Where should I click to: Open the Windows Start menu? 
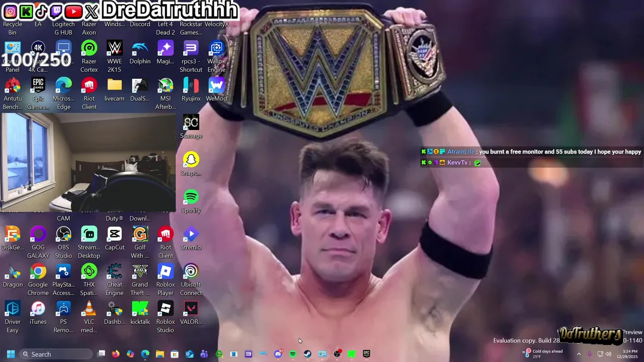click(11, 354)
